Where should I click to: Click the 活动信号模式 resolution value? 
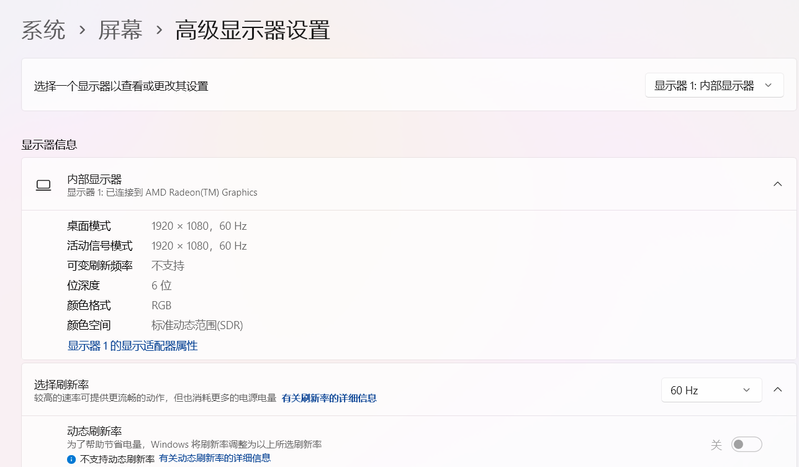pos(199,246)
